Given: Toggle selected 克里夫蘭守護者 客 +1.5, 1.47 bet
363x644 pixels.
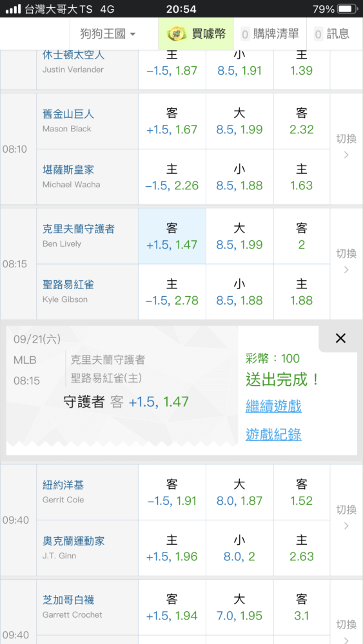Looking at the screenshot, I should [x=172, y=236].
